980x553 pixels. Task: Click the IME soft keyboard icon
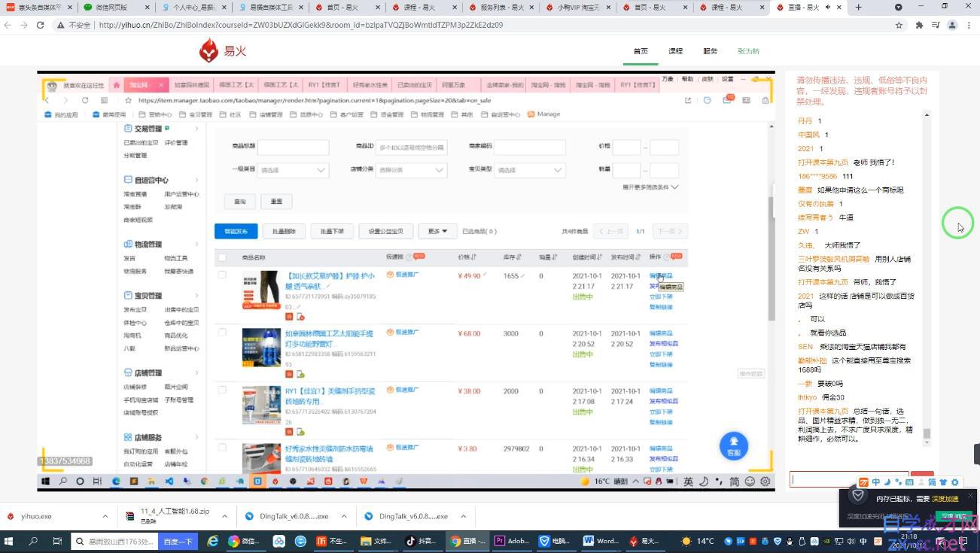pyautogui.click(x=910, y=482)
